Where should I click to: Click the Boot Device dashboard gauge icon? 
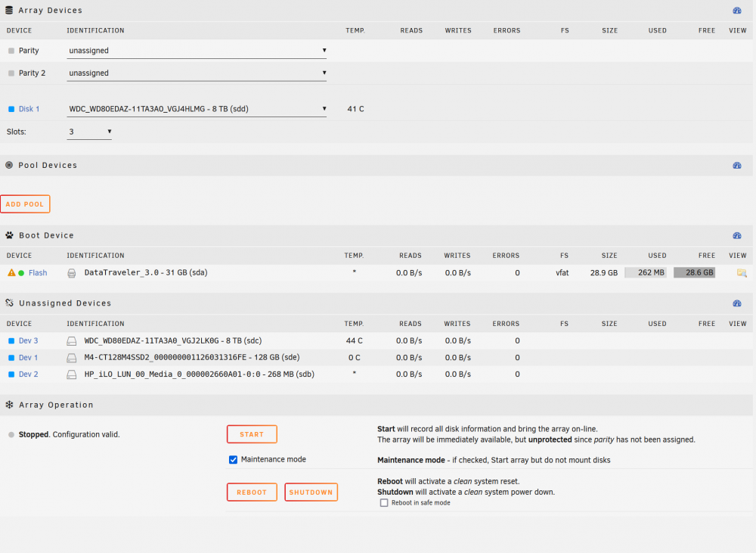pos(736,235)
